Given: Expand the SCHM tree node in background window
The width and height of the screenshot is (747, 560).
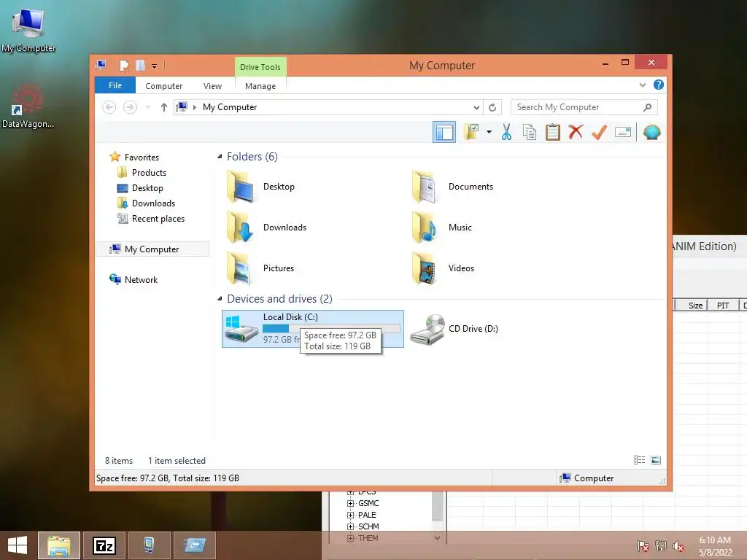Looking at the screenshot, I should [351, 526].
